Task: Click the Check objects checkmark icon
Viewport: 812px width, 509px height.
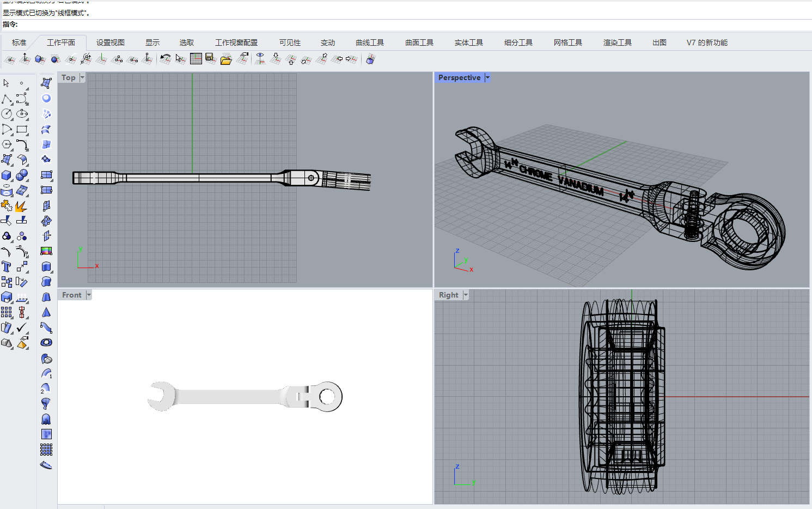Action: point(22,328)
